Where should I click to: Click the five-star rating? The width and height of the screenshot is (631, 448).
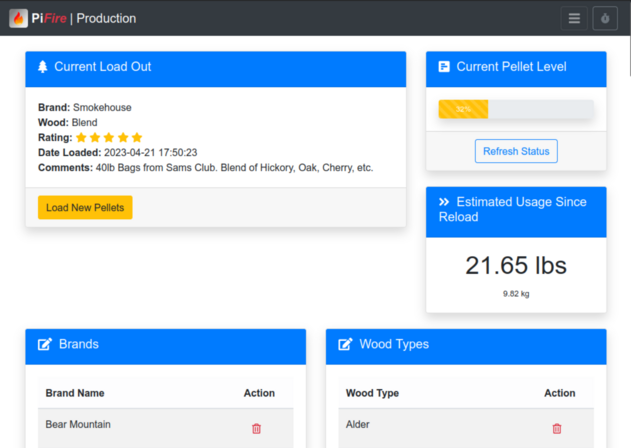109,137
